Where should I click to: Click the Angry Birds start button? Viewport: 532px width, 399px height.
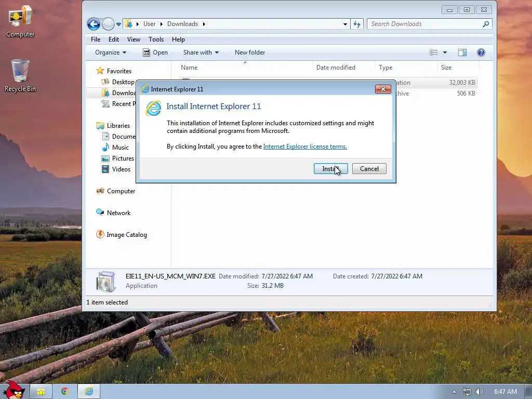(x=14, y=390)
